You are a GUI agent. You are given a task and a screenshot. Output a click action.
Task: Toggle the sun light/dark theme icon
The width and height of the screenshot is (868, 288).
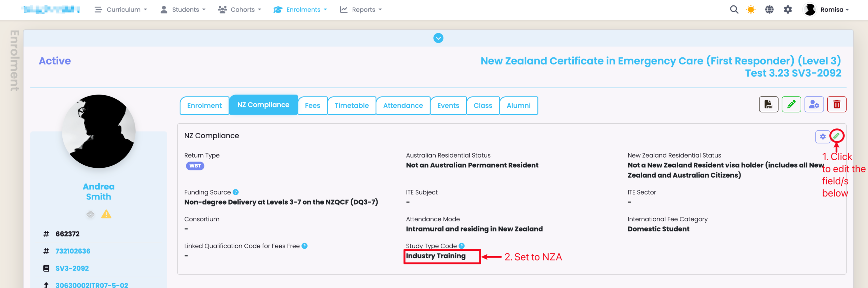[x=751, y=9]
